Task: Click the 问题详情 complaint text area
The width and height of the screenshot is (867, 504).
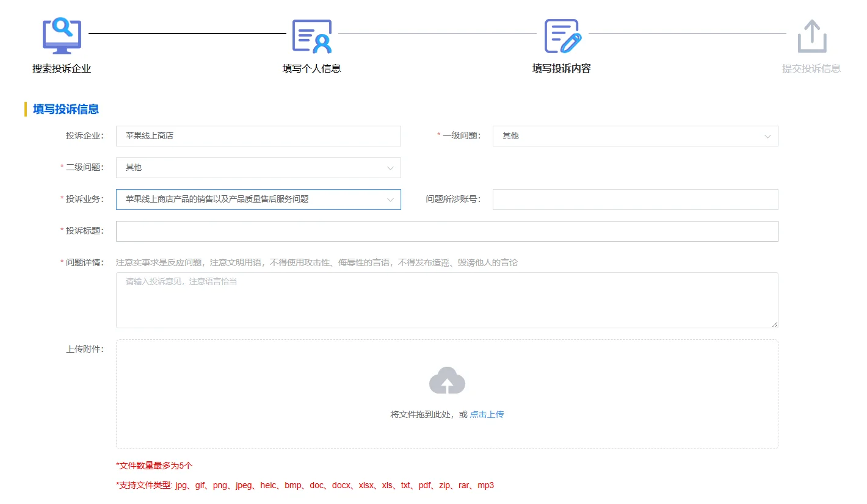Action: (447, 300)
